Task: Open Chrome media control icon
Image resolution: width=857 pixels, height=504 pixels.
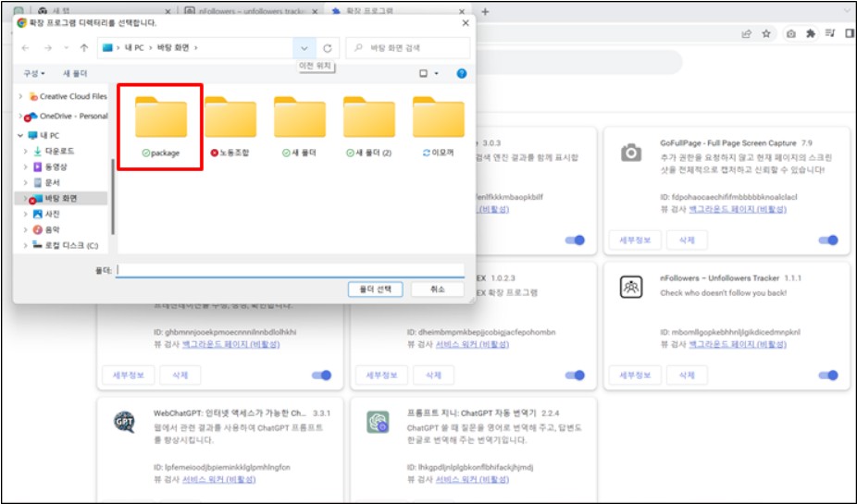Action: pos(830,34)
